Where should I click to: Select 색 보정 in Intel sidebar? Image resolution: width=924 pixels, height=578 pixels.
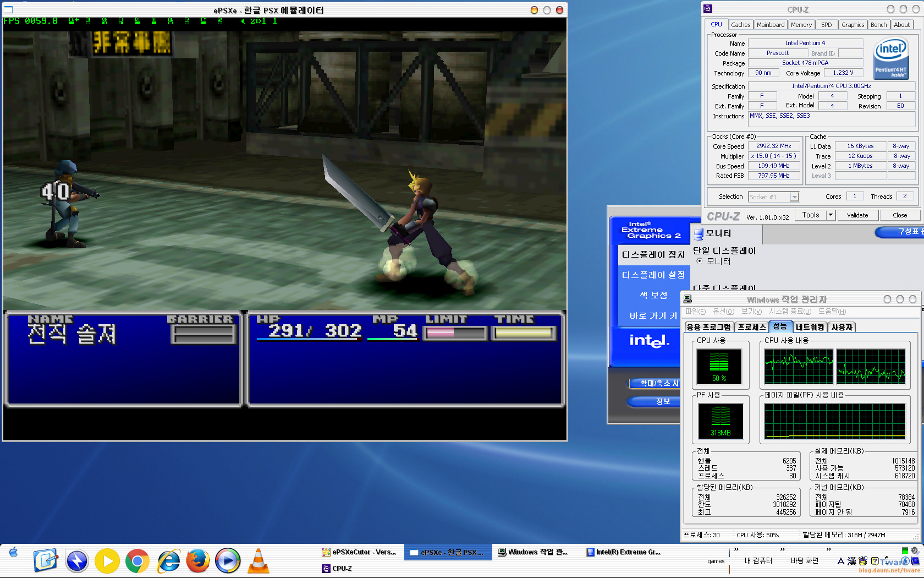(653, 295)
